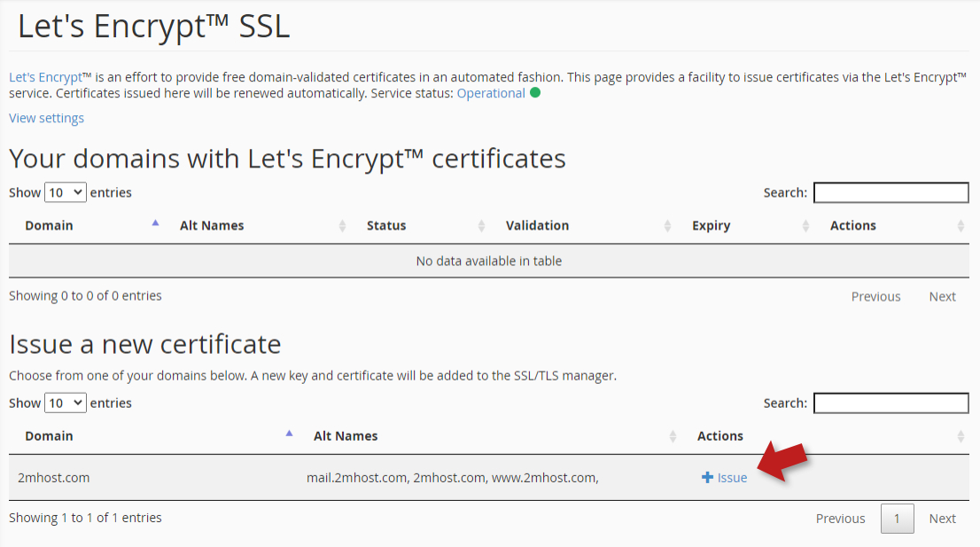980x547 pixels.
Task: Sort certificates table by Alt Names column
Action: pos(212,225)
